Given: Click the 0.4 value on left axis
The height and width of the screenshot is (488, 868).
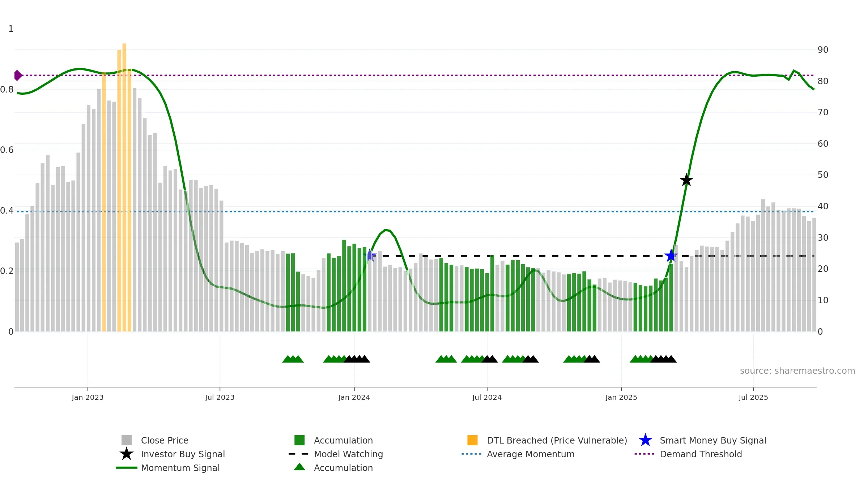Looking at the screenshot, I should point(7,211).
